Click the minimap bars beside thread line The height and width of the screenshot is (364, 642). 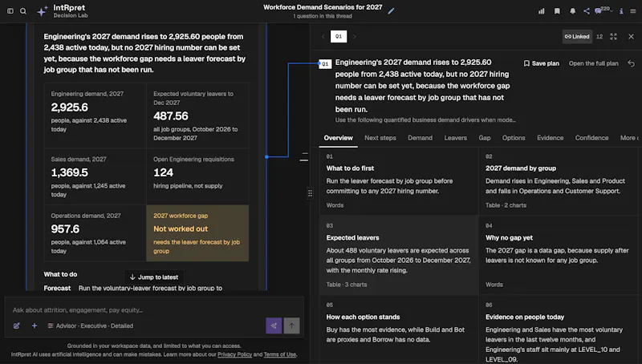click(304, 156)
